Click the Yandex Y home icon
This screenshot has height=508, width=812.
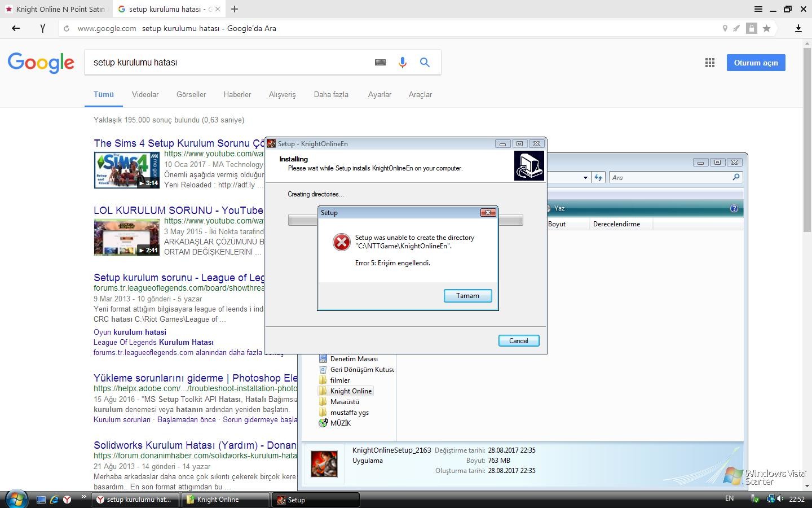point(43,28)
